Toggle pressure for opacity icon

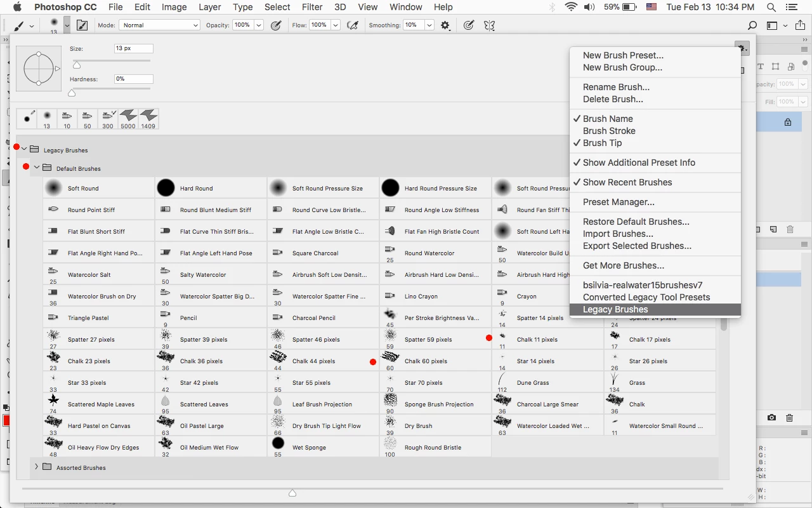[x=276, y=25]
